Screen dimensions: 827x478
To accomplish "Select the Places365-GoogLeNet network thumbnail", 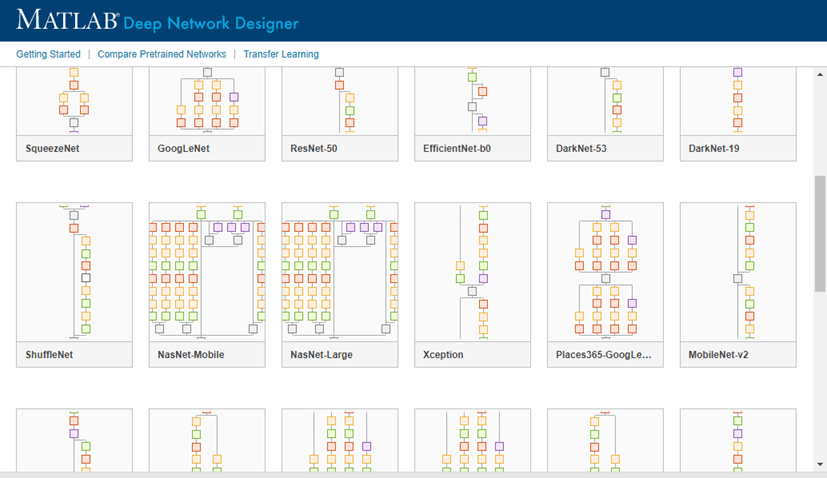I will 605,272.
